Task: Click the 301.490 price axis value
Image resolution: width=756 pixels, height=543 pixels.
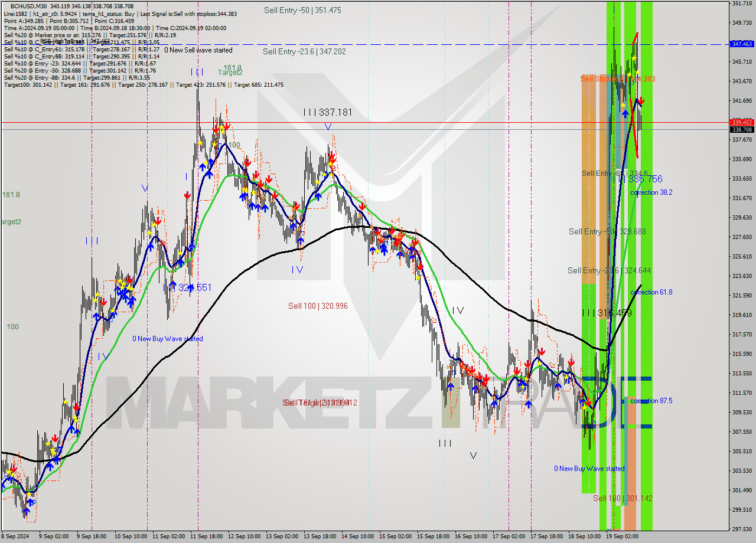Action: [741, 490]
